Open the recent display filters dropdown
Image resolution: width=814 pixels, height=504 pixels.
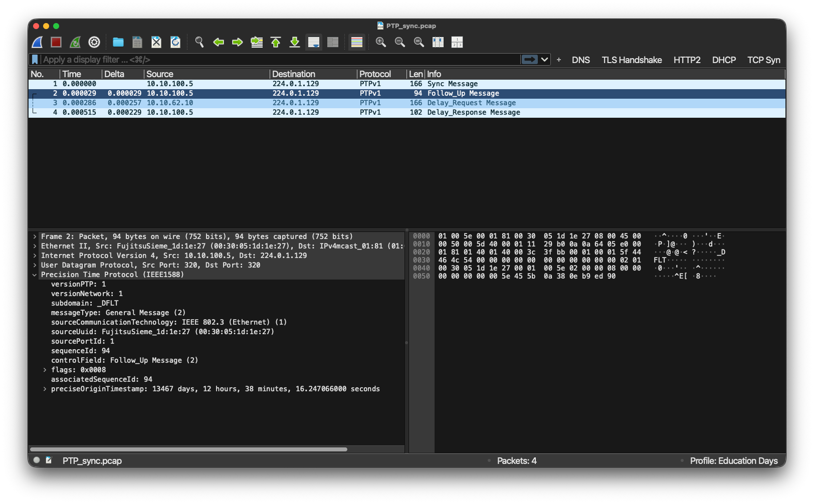coord(544,60)
